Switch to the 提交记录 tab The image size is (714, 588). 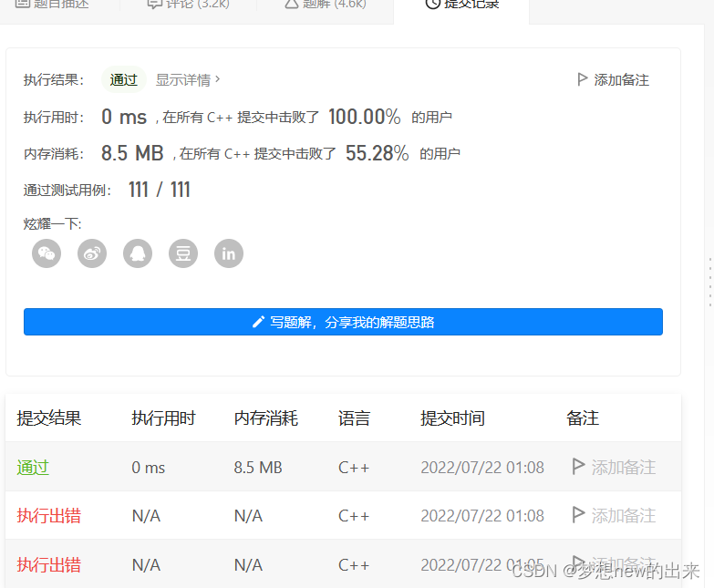(461, 5)
